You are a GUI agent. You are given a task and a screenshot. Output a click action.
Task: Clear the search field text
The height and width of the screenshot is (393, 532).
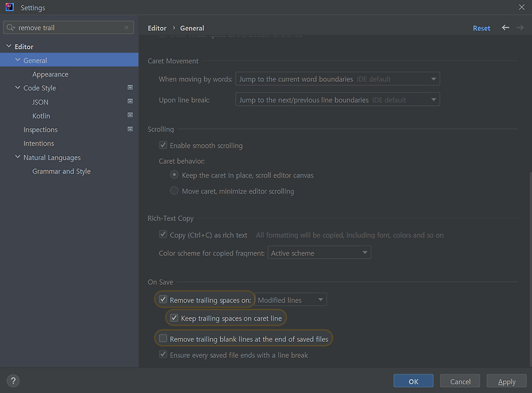pyautogui.click(x=126, y=27)
